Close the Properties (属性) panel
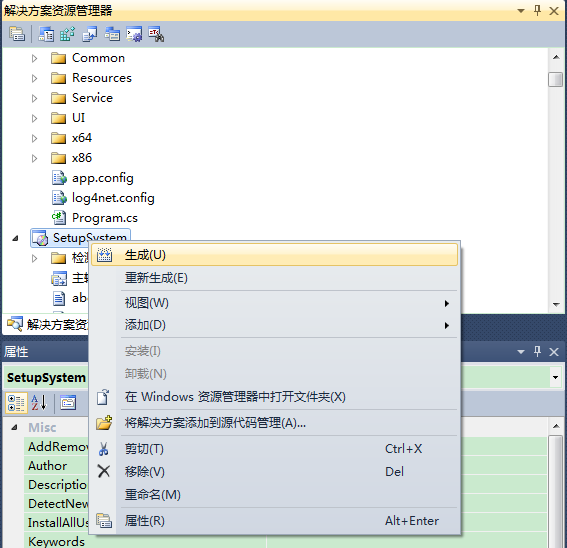Screen dimensions: 567x548 click(554, 352)
